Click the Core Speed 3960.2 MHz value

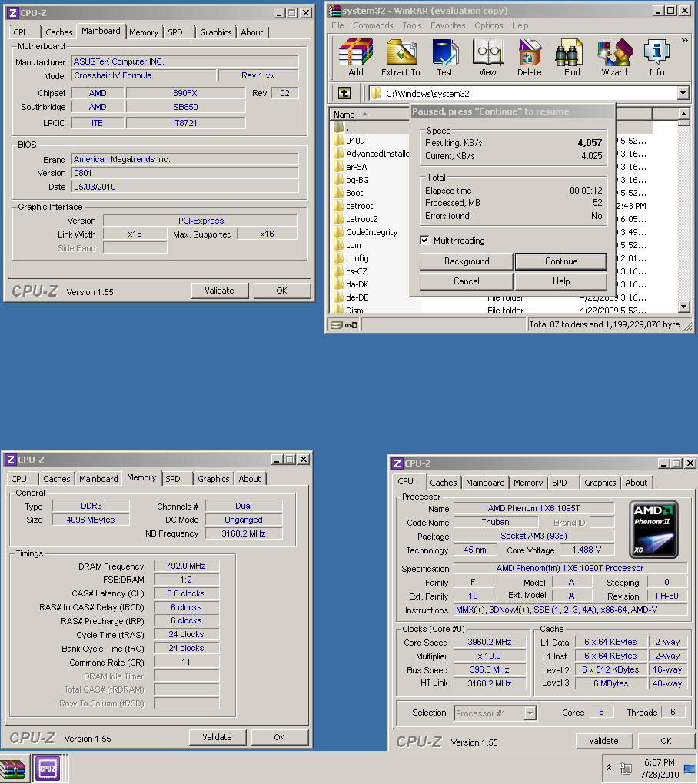coord(490,642)
